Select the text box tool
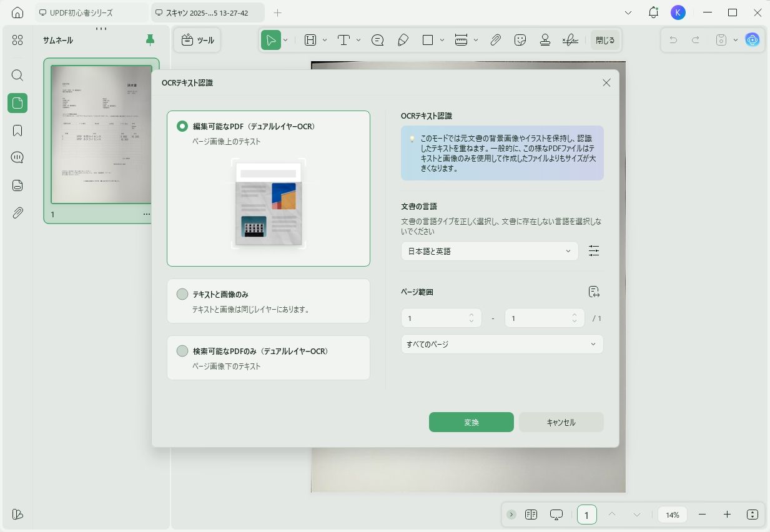This screenshot has height=532, width=770. pyautogui.click(x=343, y=40)
